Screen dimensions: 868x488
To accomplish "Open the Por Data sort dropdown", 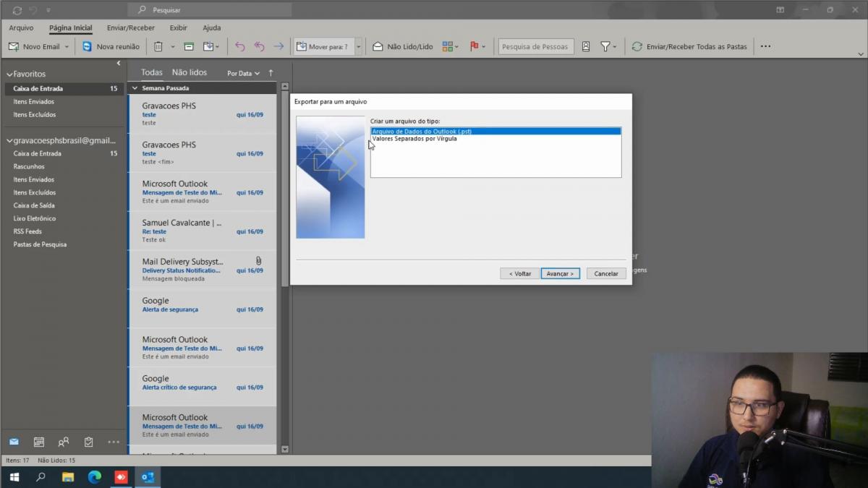I will (x=243, y=73).
